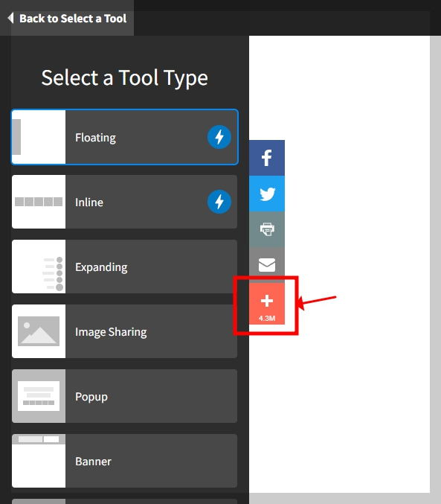Click the Banner preview thumbnail

(39, 461)
